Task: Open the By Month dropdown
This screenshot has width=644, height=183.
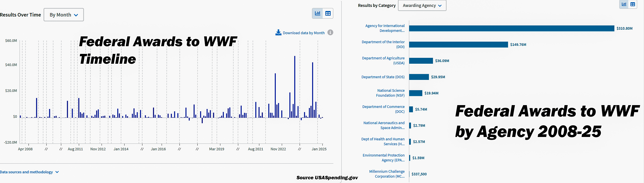Action: pyautogui.click(x=64, y=15)
